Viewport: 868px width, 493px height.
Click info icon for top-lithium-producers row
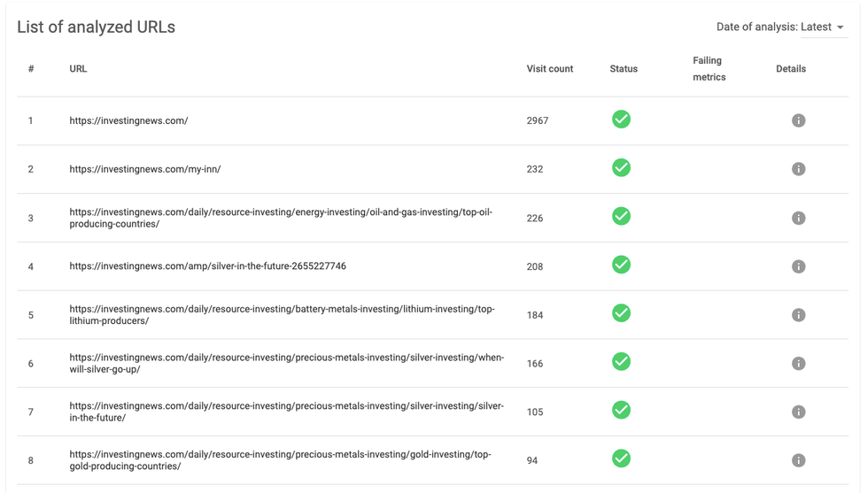click(798, 315)
